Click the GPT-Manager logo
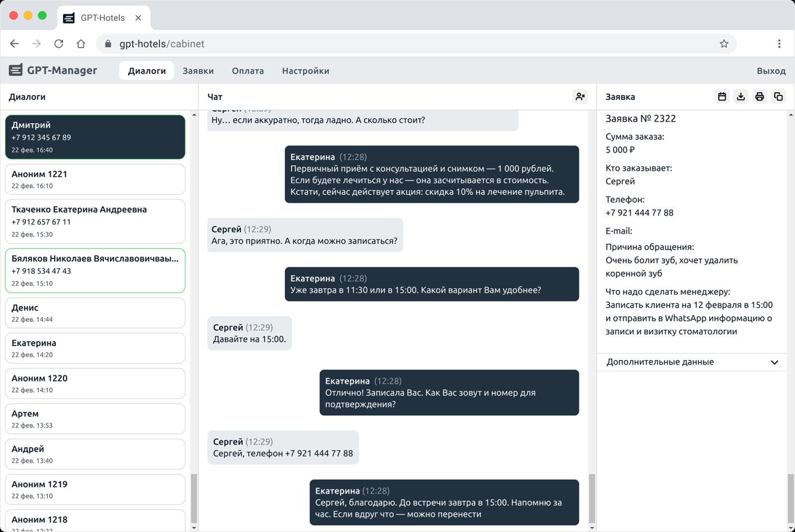 53,71
